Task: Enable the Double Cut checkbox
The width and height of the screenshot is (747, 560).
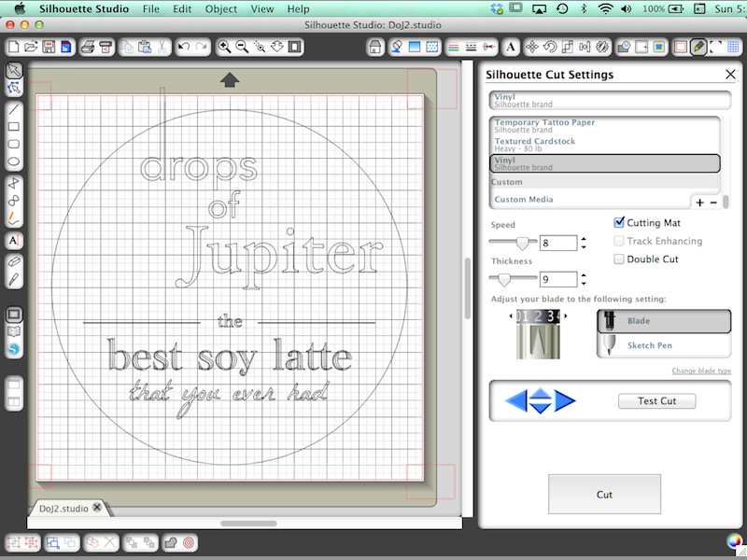Action: click(619, 259)
